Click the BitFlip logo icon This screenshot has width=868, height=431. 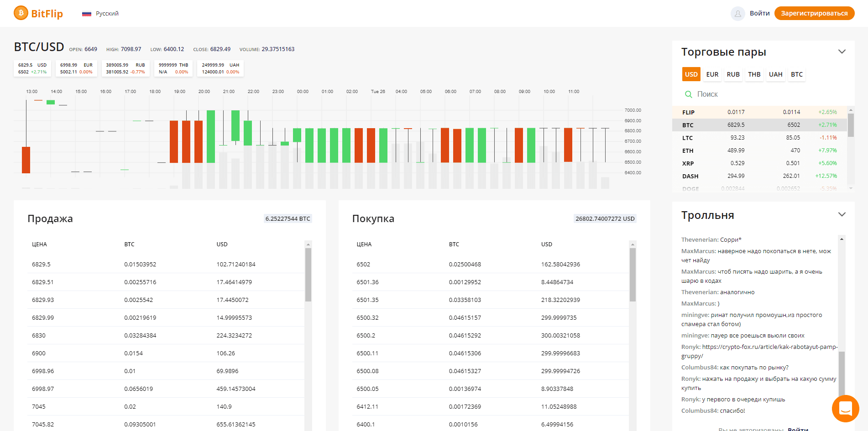click(x=21, y=13)
